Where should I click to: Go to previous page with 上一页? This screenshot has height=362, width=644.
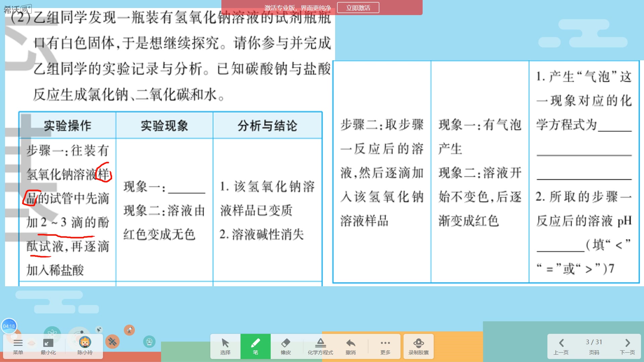pos(561,347)
